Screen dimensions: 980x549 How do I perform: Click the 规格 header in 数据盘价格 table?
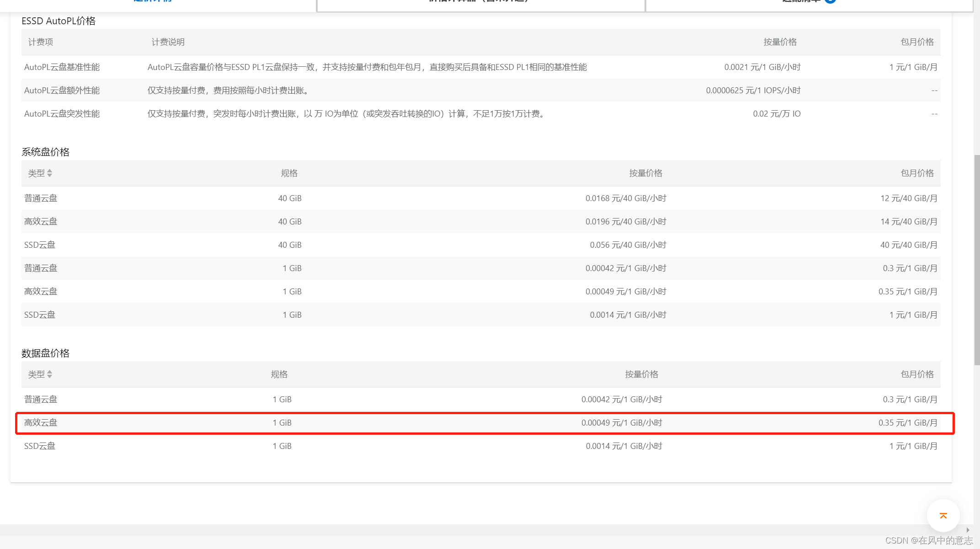[279, 374]
